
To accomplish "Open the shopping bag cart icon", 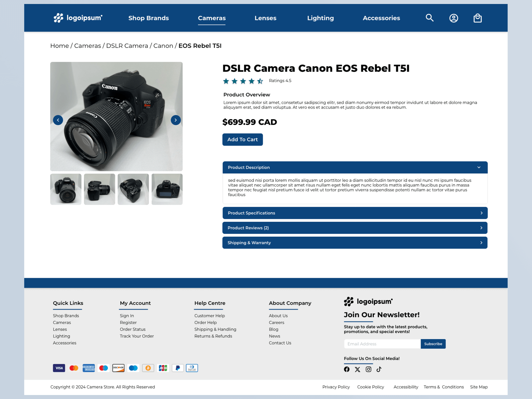I will (x=477, y=18).
